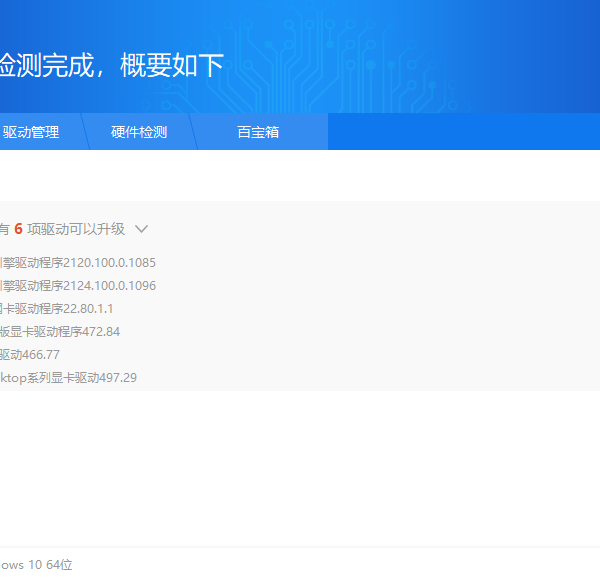Screen dimensions: 600x580
Task: Click the 检测完成，概要如下 header title
Action: pyautogui.click(x=111, y=66)
